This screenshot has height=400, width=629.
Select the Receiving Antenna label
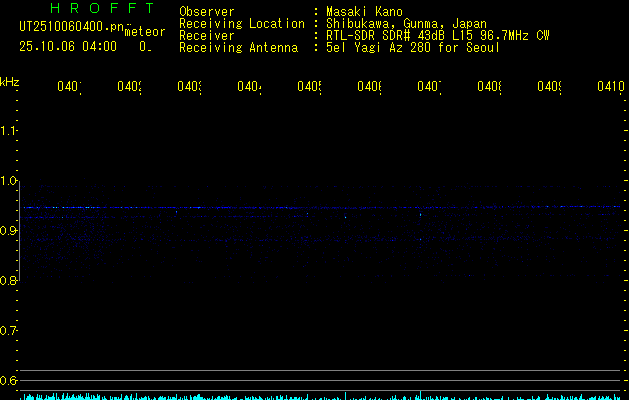(237, 47)
